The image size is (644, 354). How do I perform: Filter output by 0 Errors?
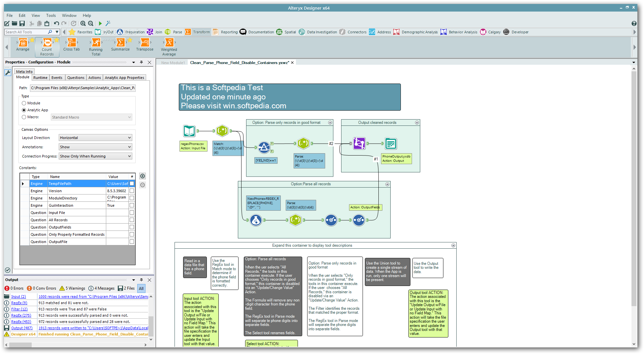pos(14,288)
